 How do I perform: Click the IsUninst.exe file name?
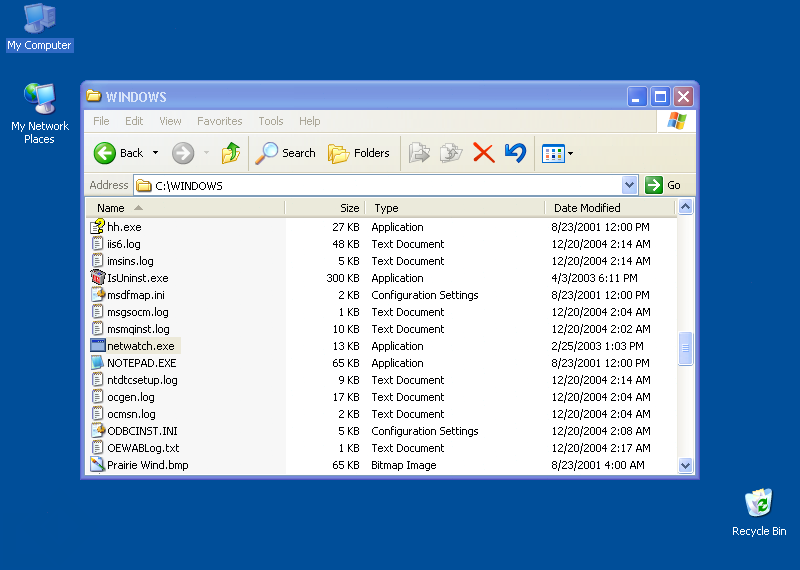(138, 278)
